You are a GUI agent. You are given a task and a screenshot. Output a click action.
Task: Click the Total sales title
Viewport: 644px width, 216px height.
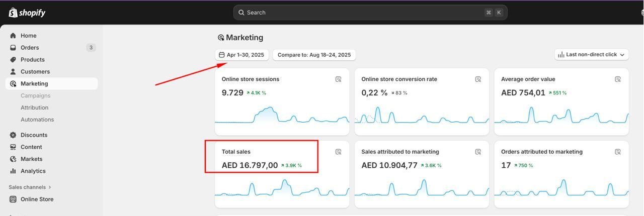(236, 152)
